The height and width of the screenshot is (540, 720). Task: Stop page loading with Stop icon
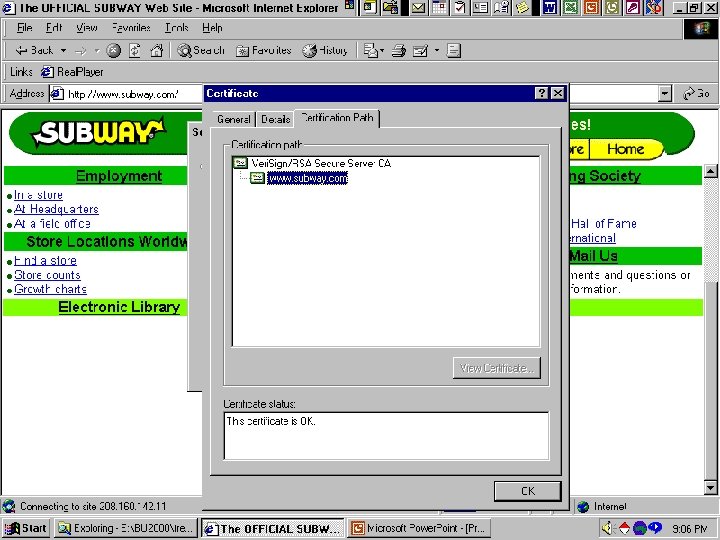click(113, 51)
